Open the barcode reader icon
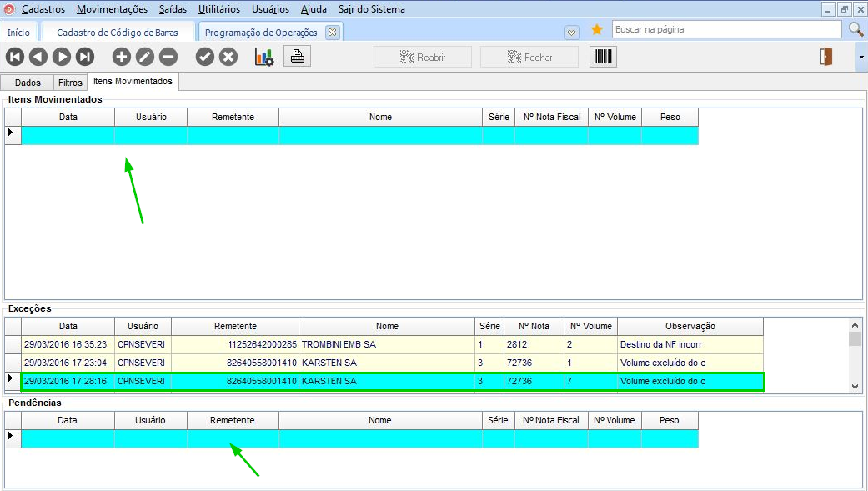 603,57
